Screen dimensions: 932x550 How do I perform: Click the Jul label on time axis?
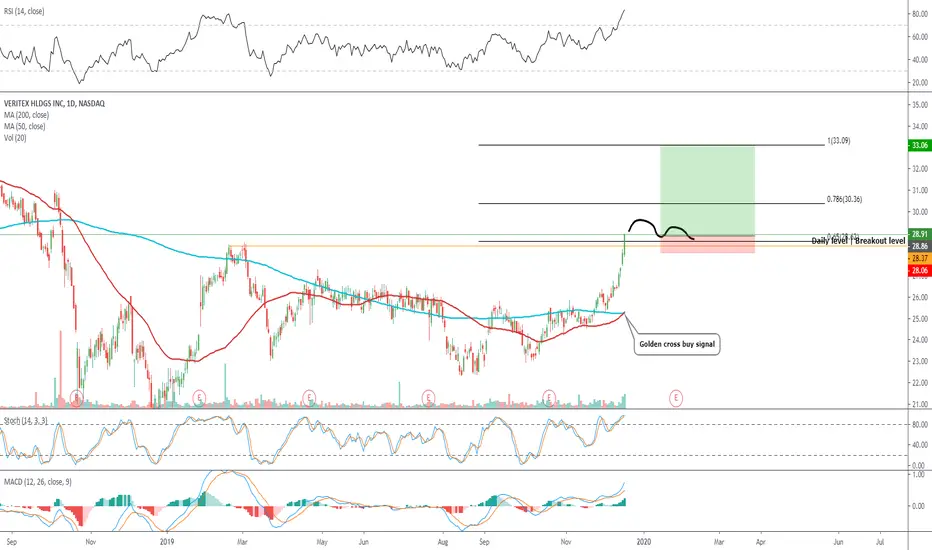880,542
